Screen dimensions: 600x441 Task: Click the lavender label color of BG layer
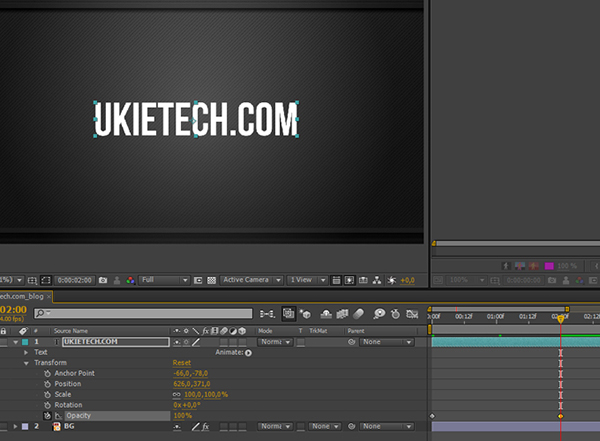click(25, 426)
